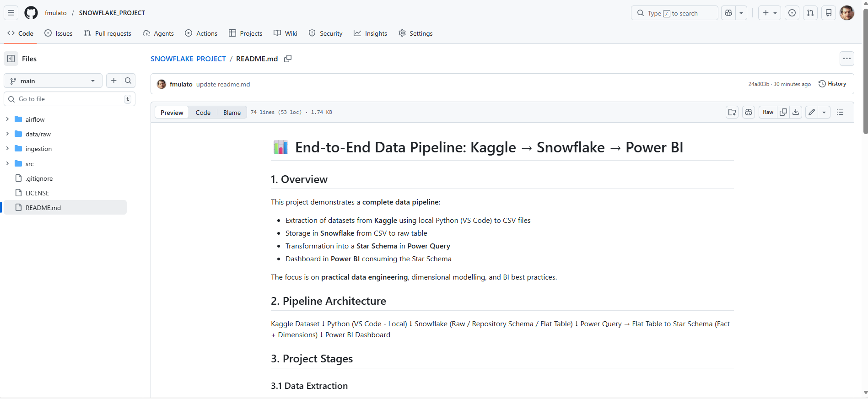
Task: View file History
Action: [832, 84]
